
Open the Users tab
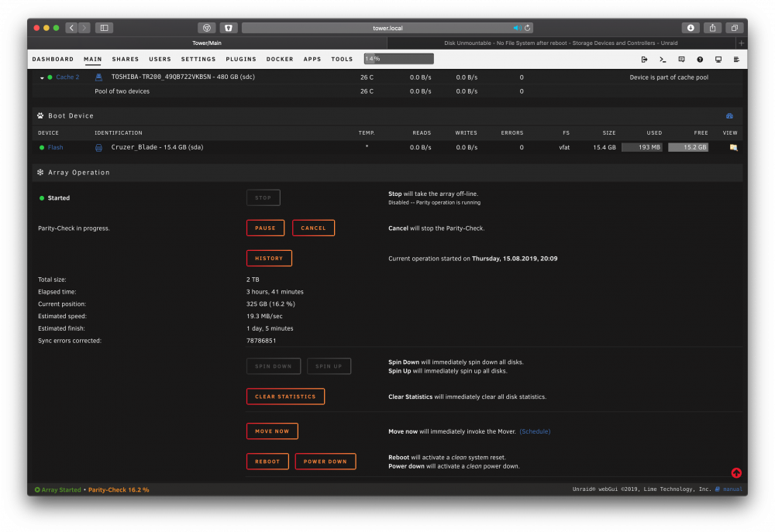160,60
